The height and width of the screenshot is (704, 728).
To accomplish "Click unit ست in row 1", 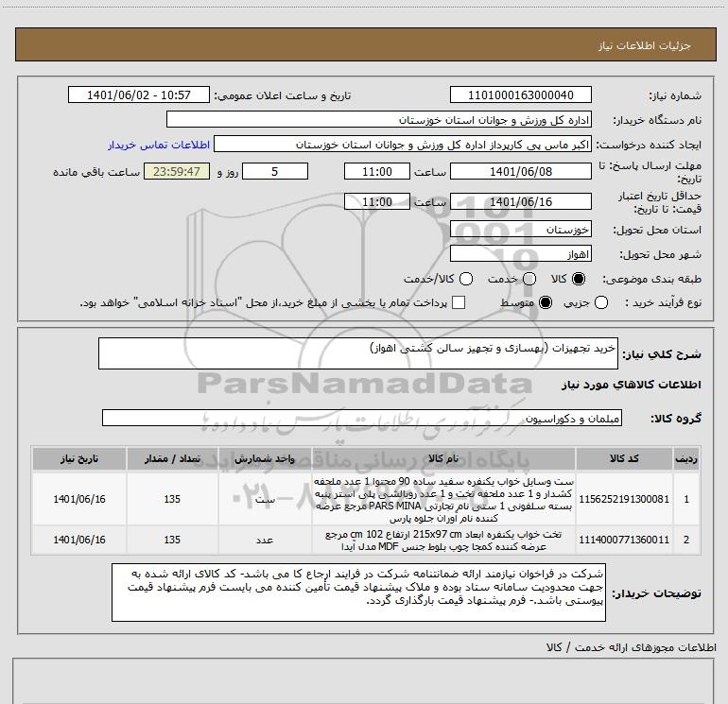I will pos(265,499).
